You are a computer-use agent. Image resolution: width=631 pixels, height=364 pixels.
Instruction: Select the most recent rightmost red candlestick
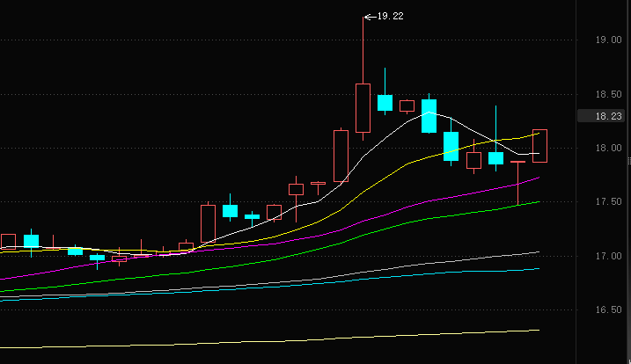click(539, 146)
